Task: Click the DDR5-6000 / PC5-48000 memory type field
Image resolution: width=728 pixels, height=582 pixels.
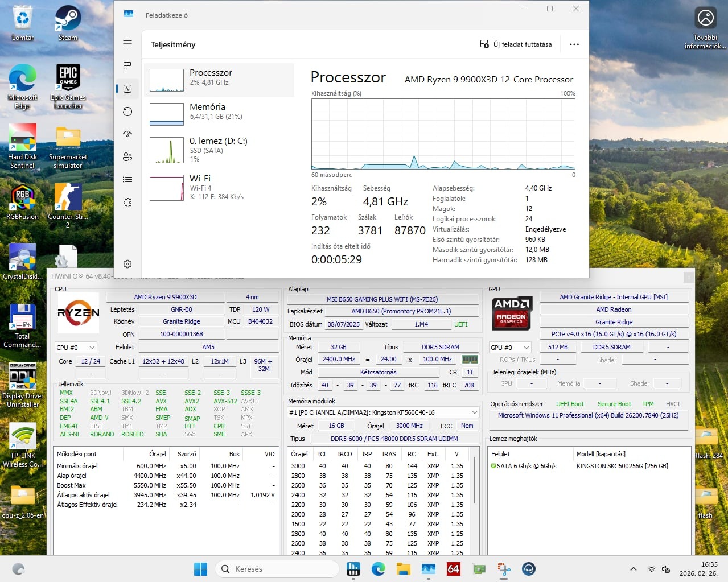Action: click(394, 439)
